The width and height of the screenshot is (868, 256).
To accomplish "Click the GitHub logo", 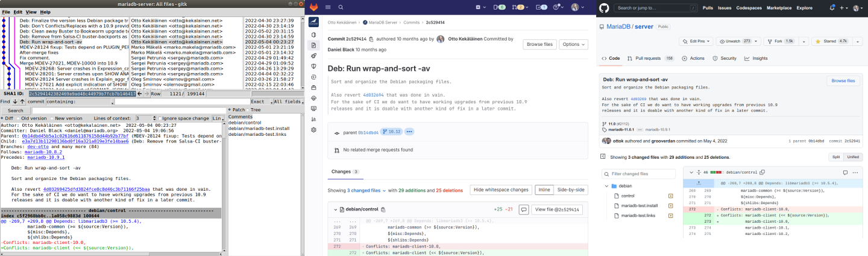I will coord(604,8).
